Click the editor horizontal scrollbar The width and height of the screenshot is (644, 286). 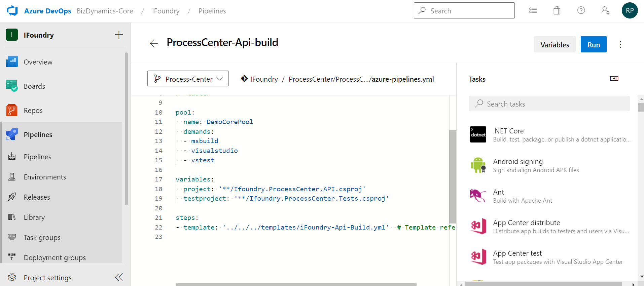pyautogui.click(x=296, y=284)
